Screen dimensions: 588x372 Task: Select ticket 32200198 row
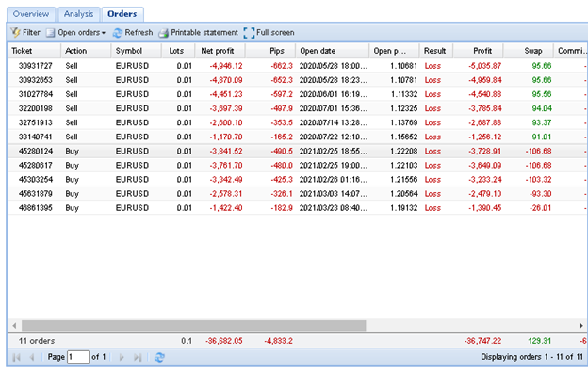298,108
